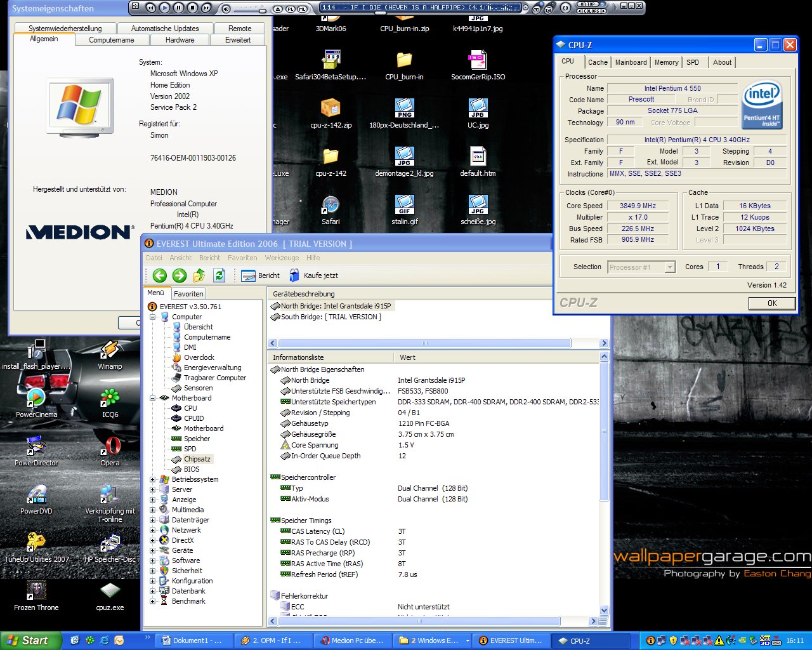Go forward with EVEREST green forward arrow
Screen dimensions: 812x650
pos(180,275)
